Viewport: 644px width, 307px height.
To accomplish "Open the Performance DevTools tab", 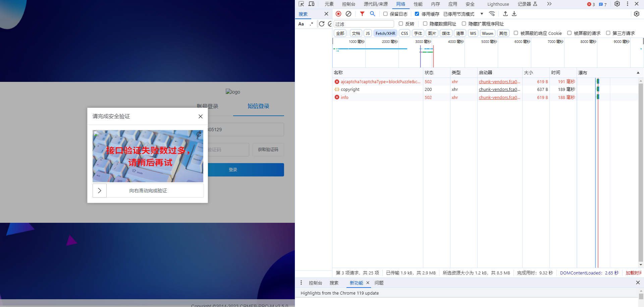I will 418,4.
